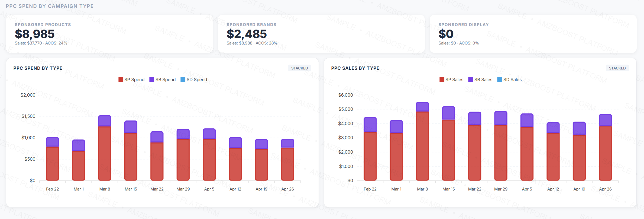Click the Mar 8 bar in spend chart
The height and width of the screenshot is (219, 644).
105,148
